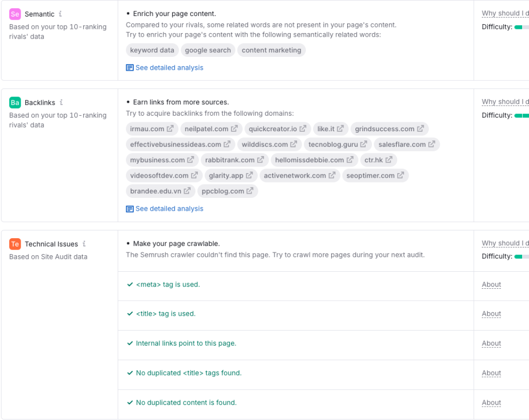Click the green "Ba" Backlinks badge icon
The width and height of the screenshot is (529, 420).
point(15,102)
